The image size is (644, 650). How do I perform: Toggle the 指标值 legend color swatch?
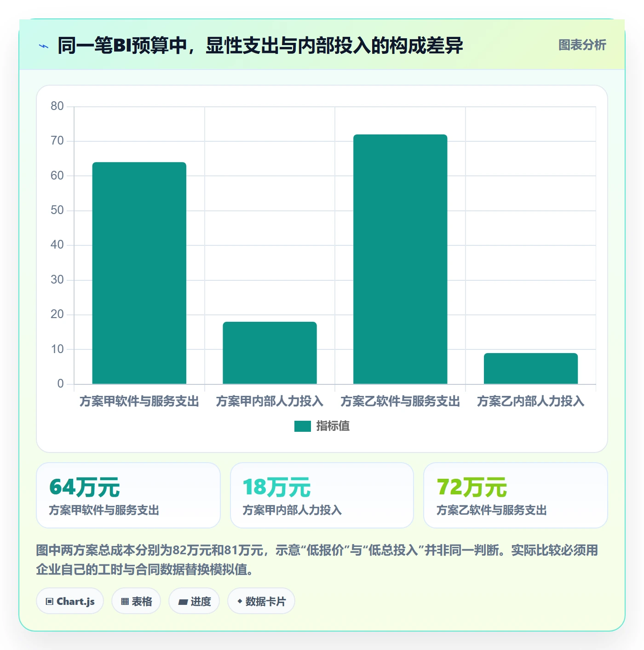point(303,426)
